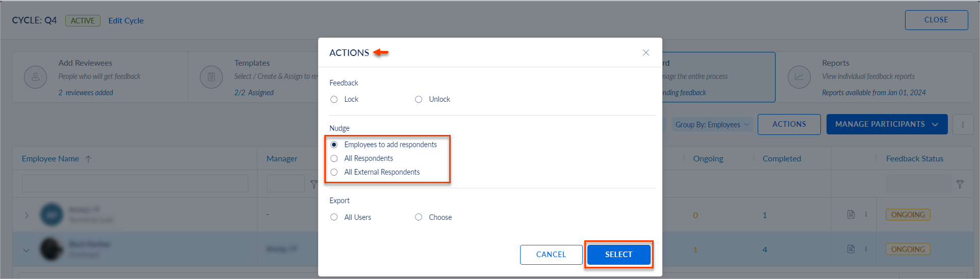Screen dimensions: 980x279
Task: Expand the Manage Participants dropdown
Action: tap(887, 124)
